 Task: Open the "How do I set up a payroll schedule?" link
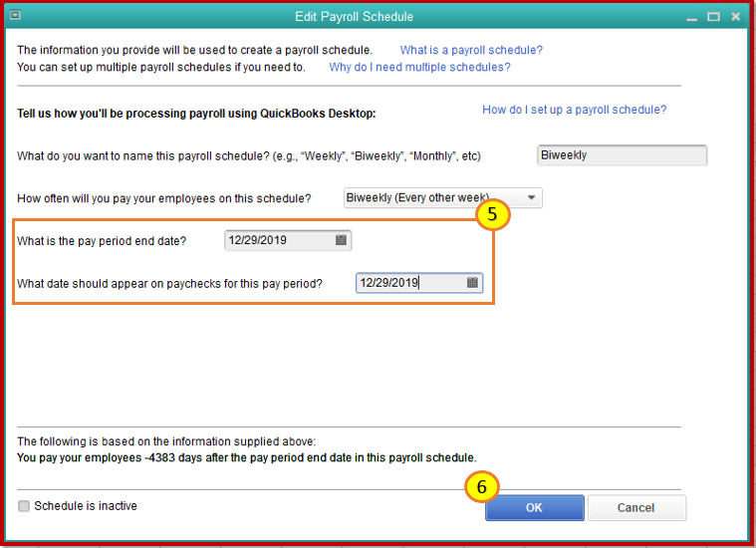pyautogui.click(x=574, y=110)
